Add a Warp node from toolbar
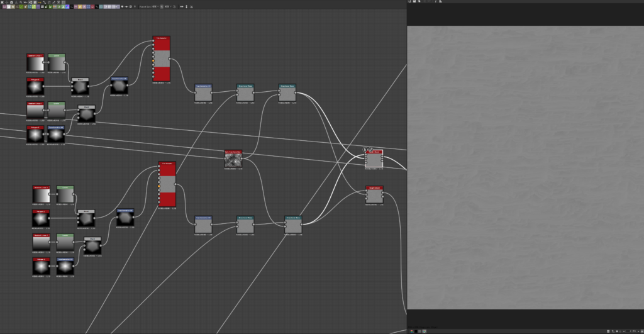This screenshot has height=334, width=644. 101,6
